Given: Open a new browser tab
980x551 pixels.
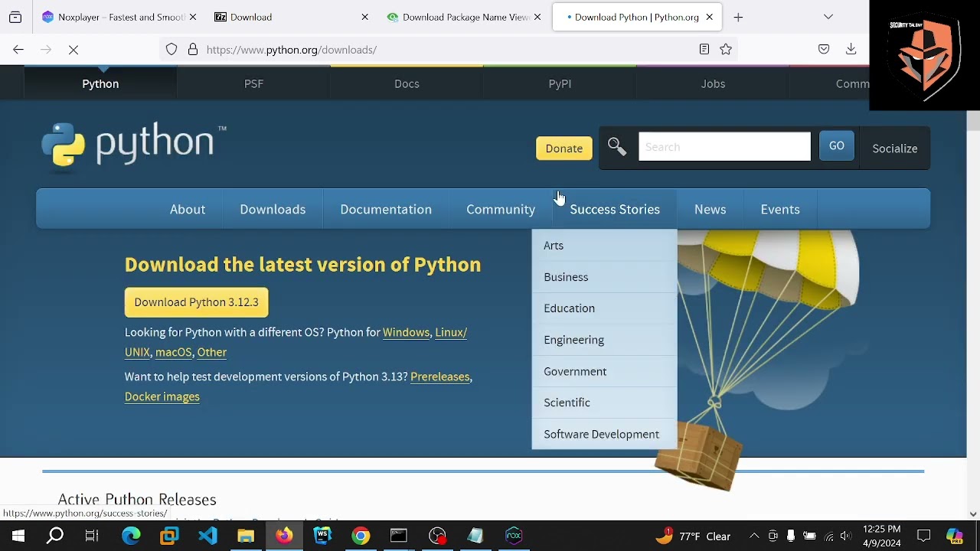Looking at the screenshot, I should coord(738,17).
